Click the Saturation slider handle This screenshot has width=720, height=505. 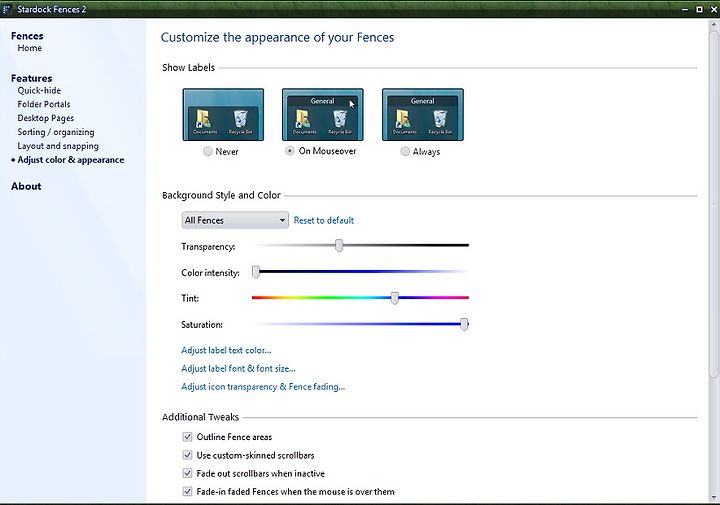click(464, 324)
